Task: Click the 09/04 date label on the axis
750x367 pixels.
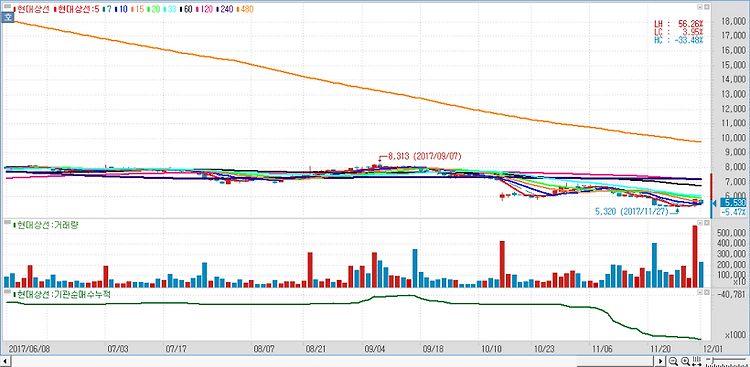Action: click(x=375, y=349)
